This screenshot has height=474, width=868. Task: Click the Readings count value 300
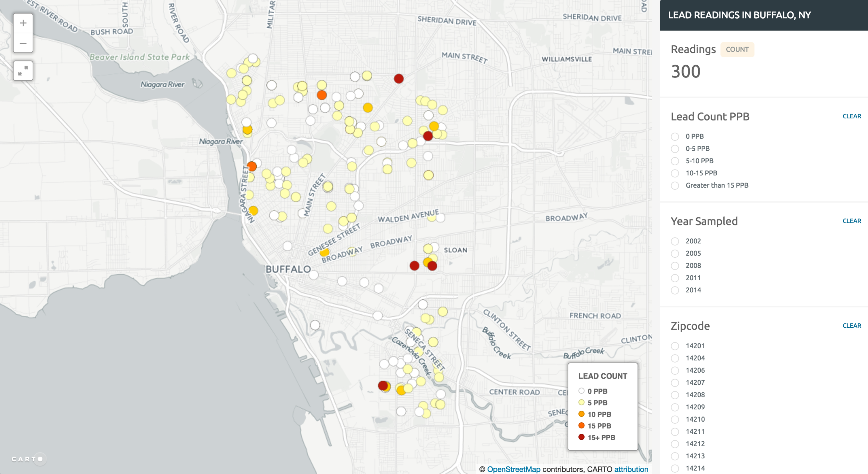click(x=686, y=72)
